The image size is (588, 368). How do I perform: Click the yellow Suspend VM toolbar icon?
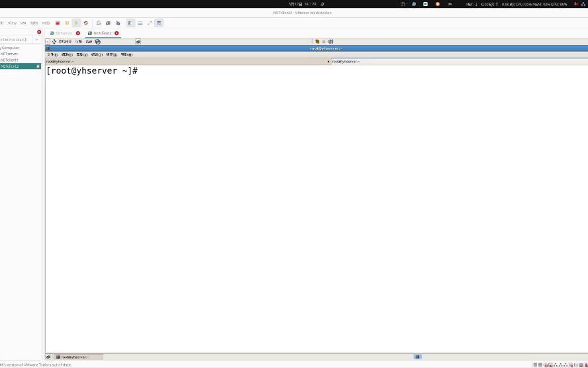pyautogui.click(x=67, y=23)
